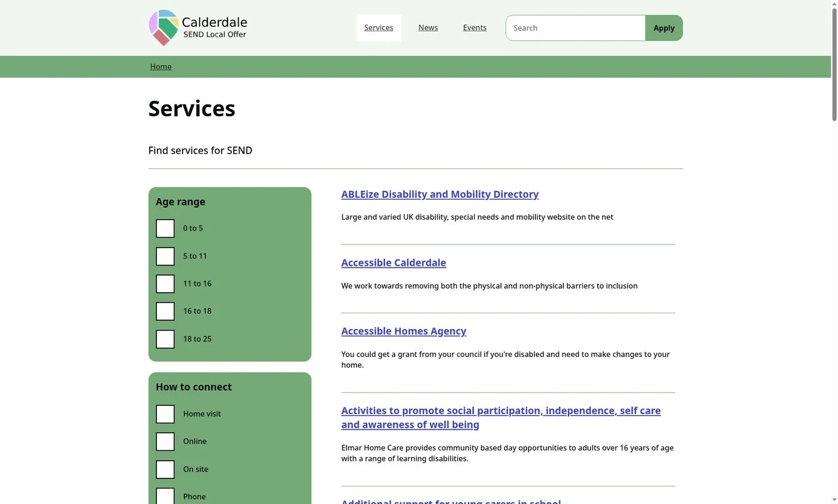Open the Services menu item
The height and width of the screenshot is (504, 838).
[x=379, y=28]
